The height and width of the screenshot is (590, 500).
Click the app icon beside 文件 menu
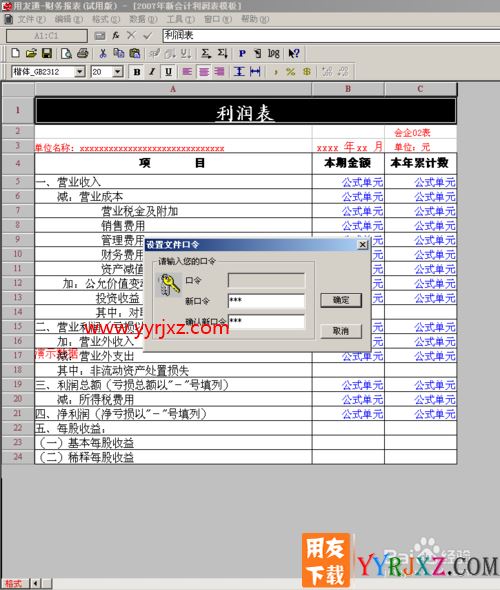pos(8,19)
